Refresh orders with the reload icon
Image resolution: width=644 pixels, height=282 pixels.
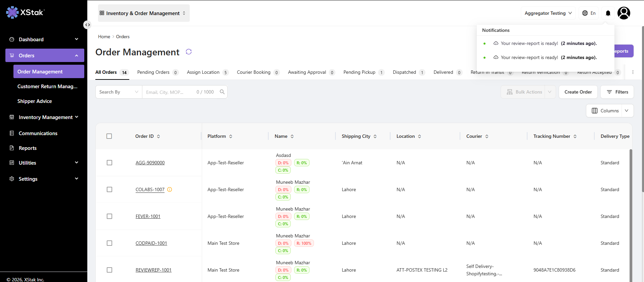pos(189,52)
